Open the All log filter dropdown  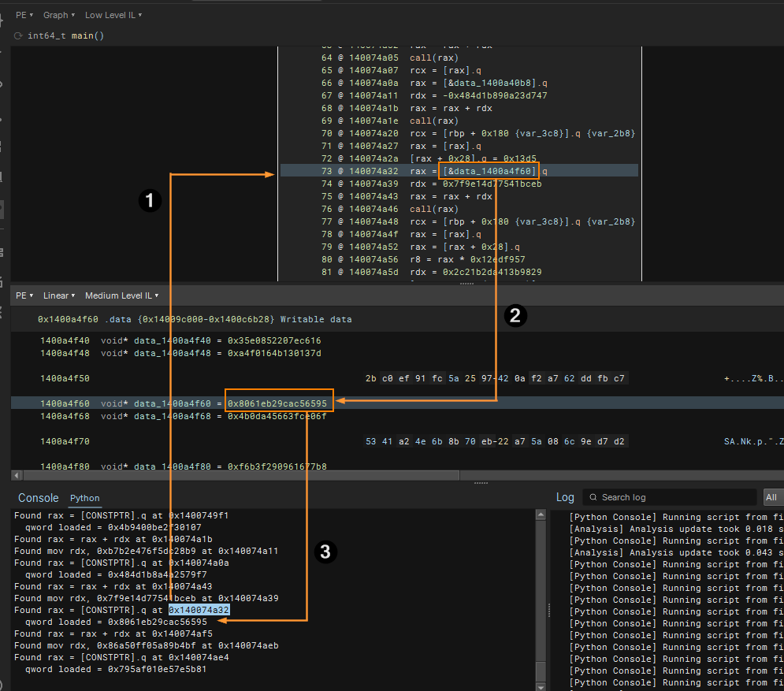(772, 497)
